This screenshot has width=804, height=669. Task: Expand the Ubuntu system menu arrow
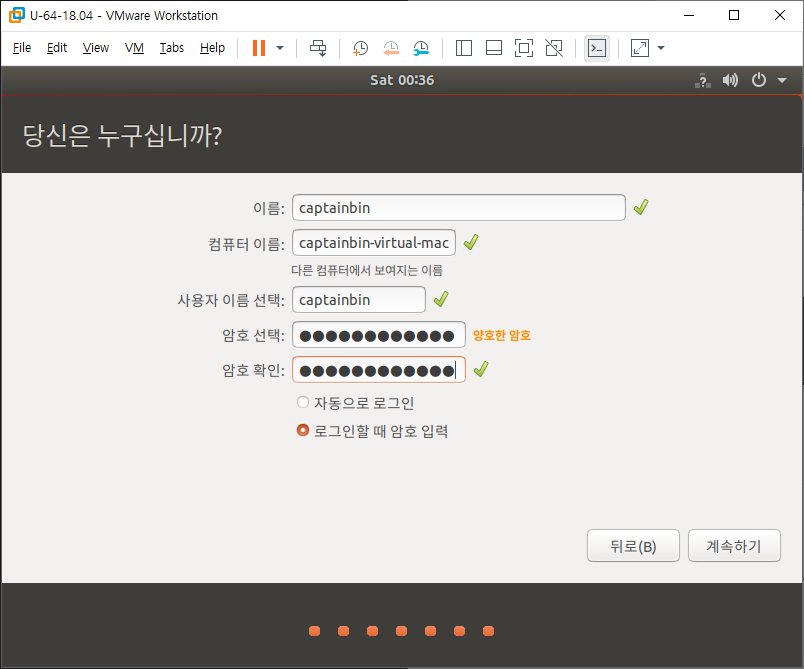pos(782,80)
